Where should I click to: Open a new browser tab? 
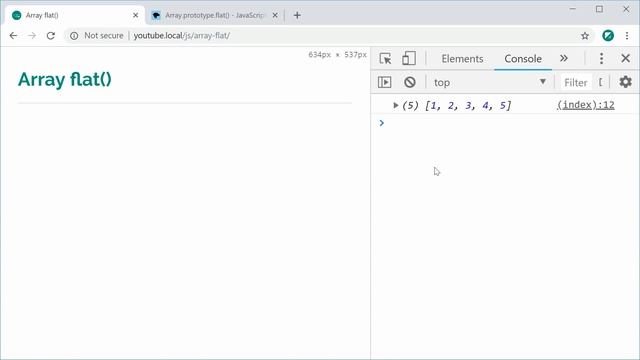point(297,16)
